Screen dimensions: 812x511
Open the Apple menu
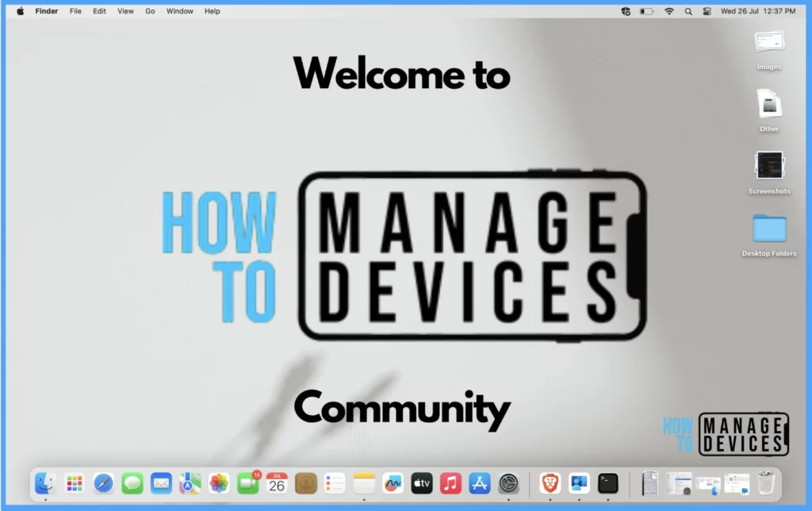click(x=20, y=11)
